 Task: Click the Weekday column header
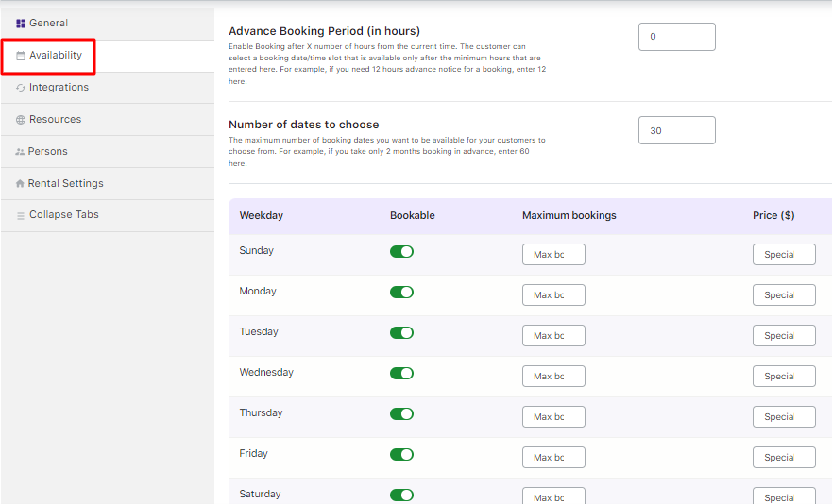tap(261, 215)
